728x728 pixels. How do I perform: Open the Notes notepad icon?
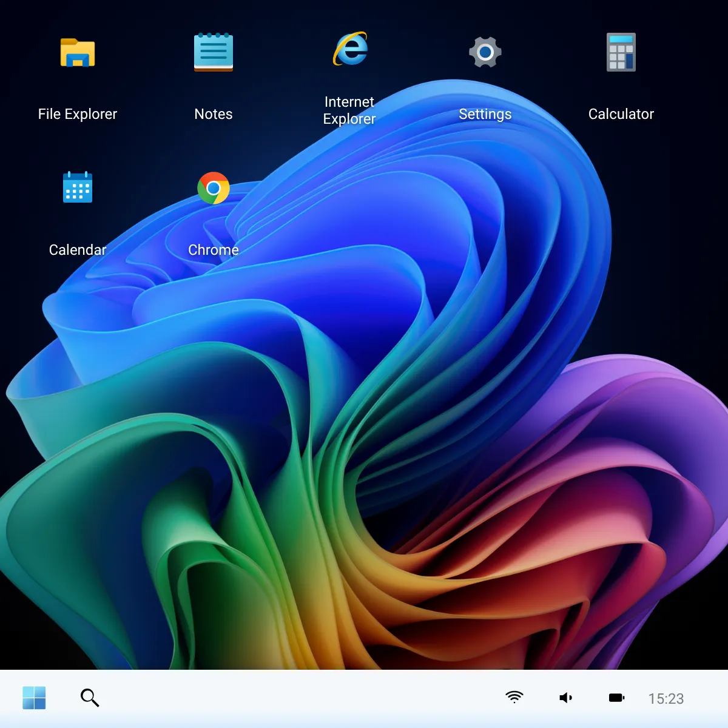point(214,53)
